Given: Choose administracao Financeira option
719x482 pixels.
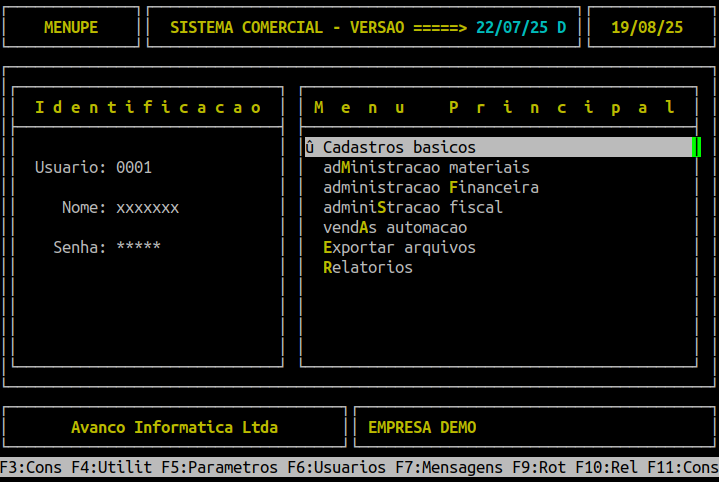Looking at the screenshot, I should click(431, 188).
